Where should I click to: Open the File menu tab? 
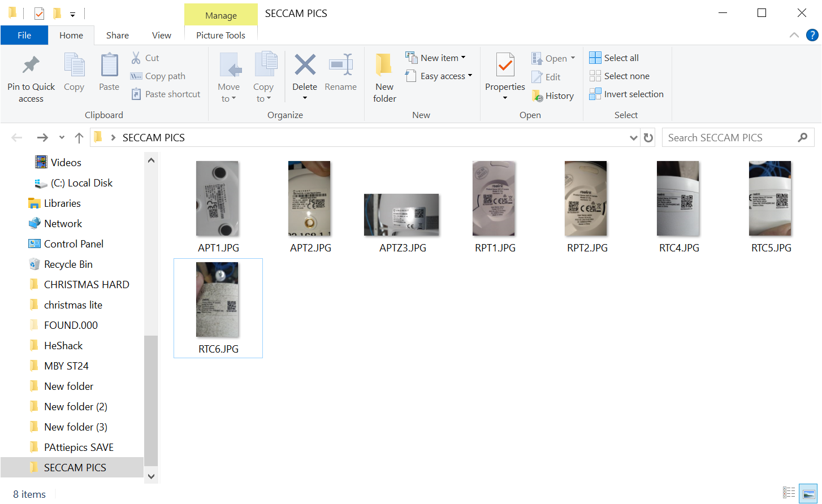tap(24, 35)
